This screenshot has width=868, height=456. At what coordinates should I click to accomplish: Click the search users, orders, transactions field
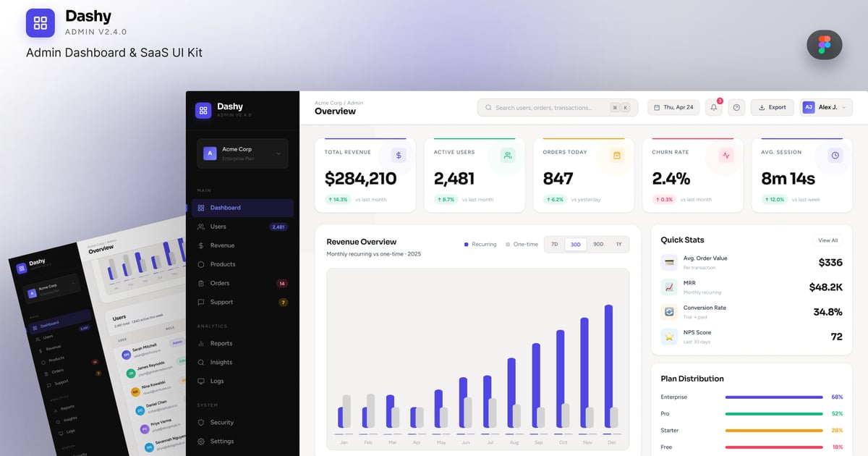pos(557,107)
